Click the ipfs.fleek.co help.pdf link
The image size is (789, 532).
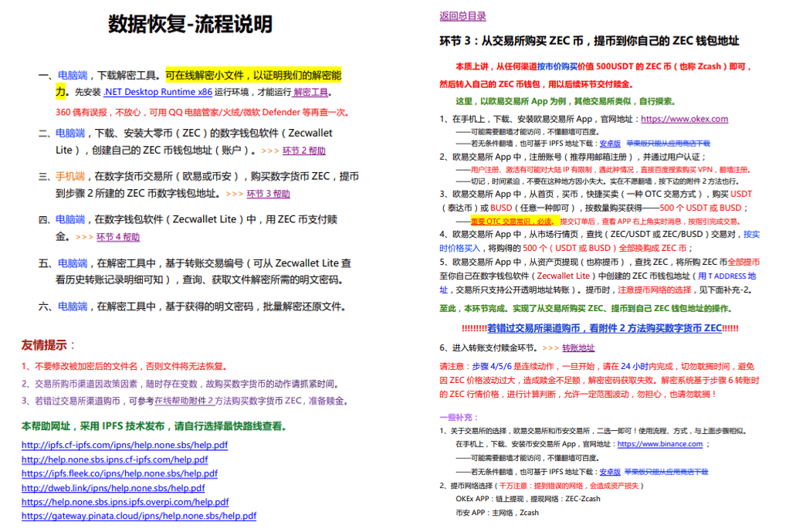coord(119,473)
